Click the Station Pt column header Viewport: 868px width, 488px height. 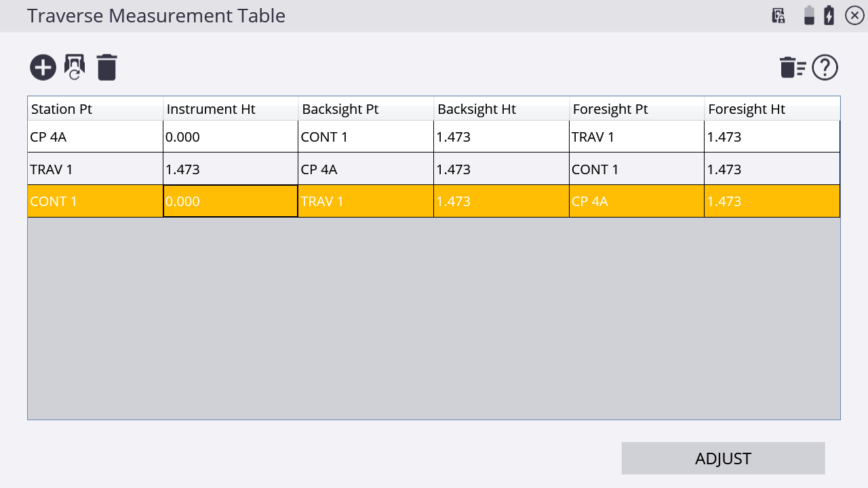(96, 108)
